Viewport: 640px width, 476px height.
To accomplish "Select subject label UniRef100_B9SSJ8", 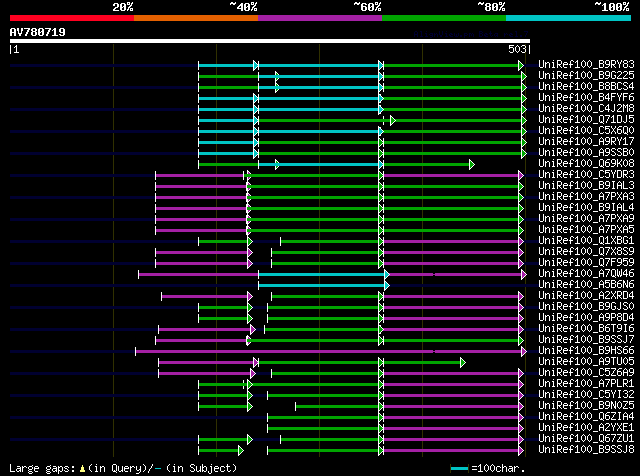I will [x=586, y=450].
